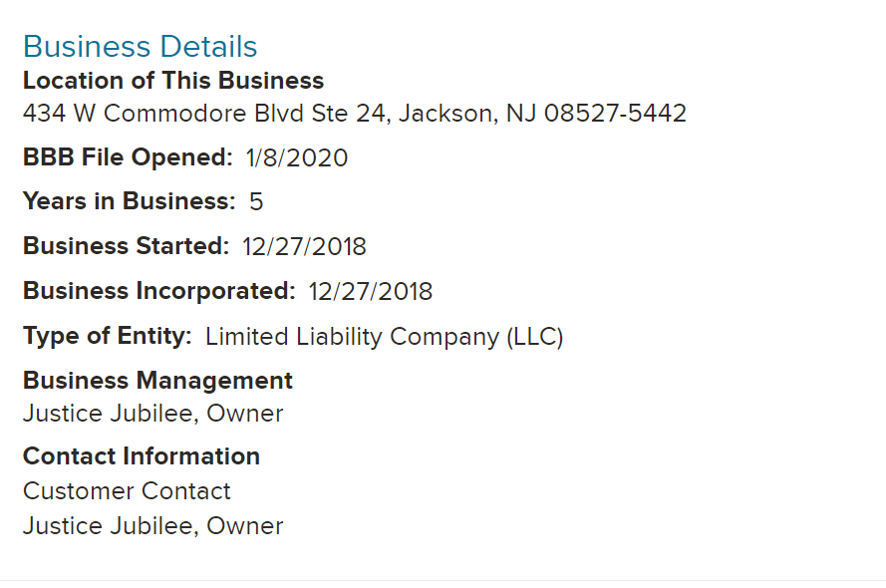Click the 434 W Commodore Blvd address text
The width and height of the screenshot is (886, 588).
click(355, 113)
